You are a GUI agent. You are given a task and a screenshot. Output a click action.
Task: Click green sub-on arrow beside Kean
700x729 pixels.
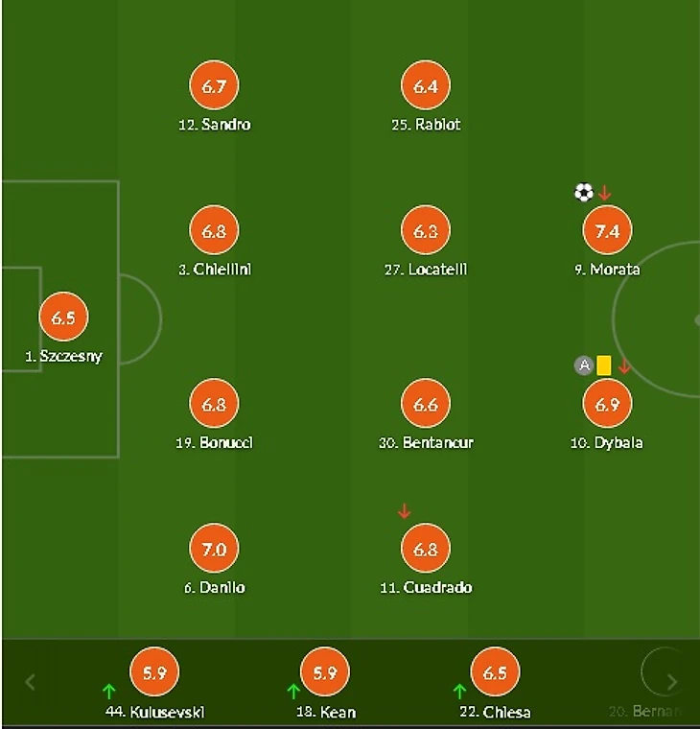pyautogui.click(x=293, y=692)
